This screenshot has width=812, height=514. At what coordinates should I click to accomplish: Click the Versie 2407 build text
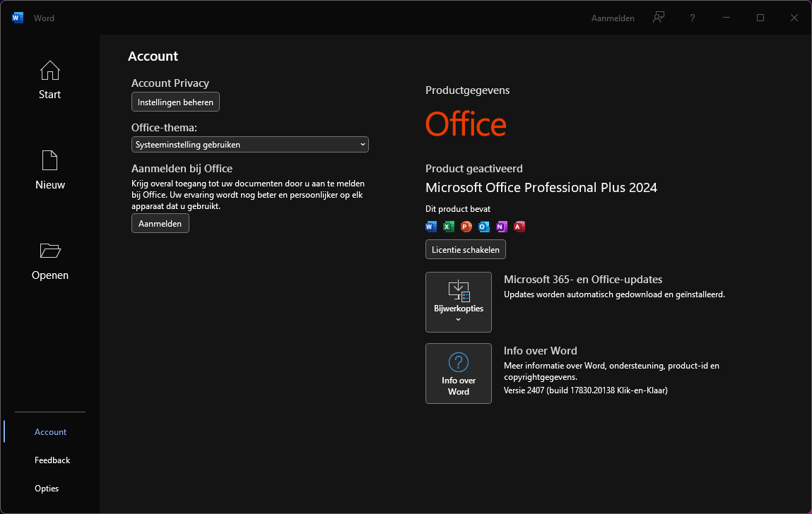pyautogui.click(x=586, y=390)
